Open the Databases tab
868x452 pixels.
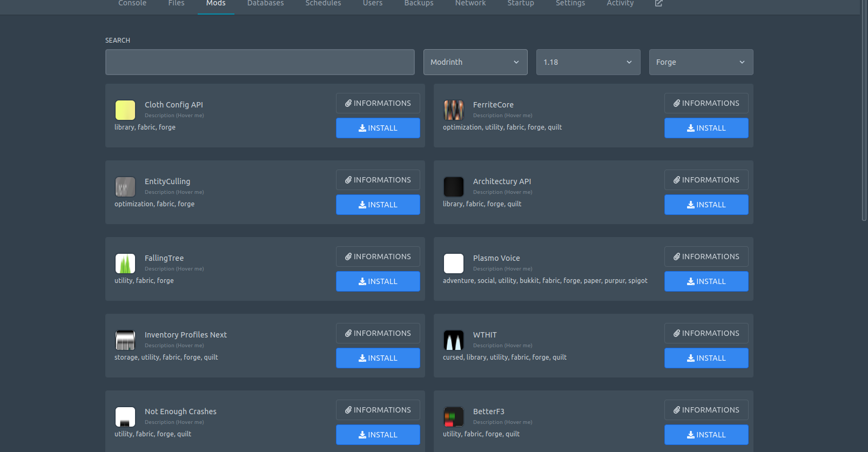pyautogui.click(x=265, y=4)
